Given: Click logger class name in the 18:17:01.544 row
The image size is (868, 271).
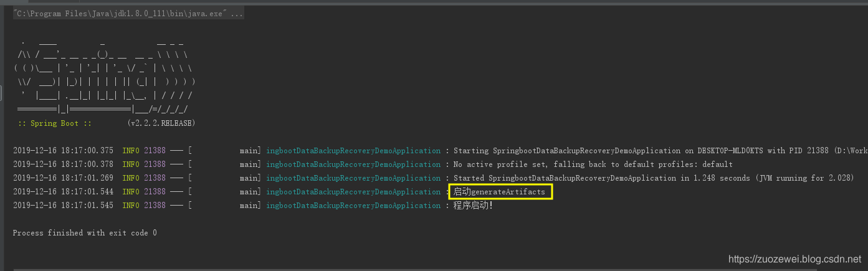Looking at the screenshot, I should click(353, 192).
